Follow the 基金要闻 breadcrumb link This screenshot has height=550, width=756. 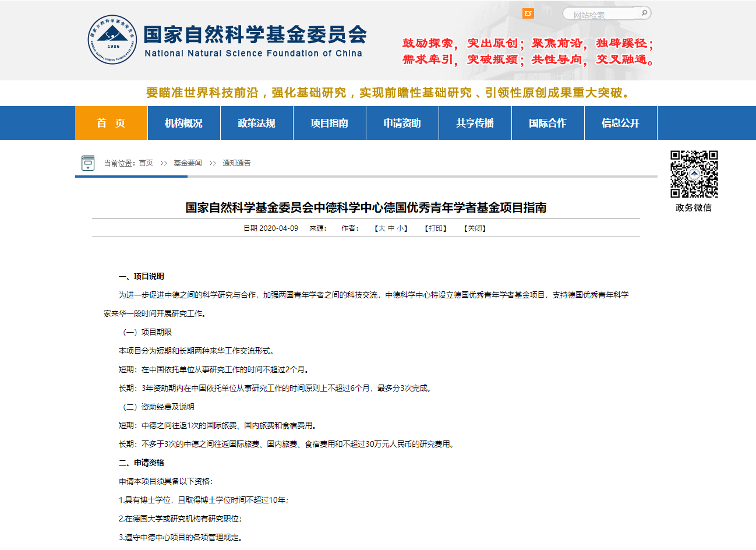[188, 163]
